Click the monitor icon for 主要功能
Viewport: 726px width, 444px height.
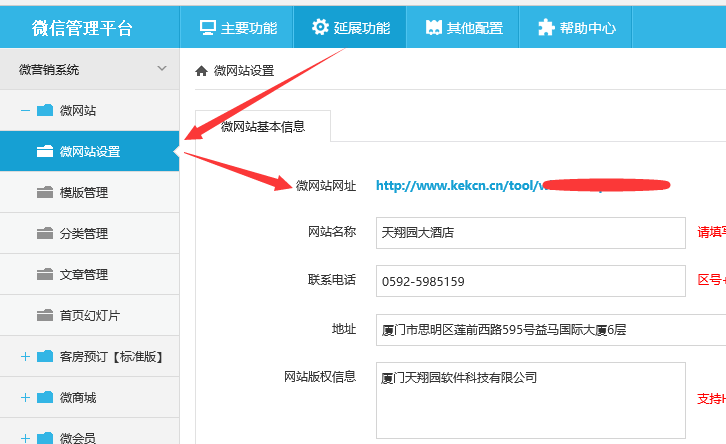click(208, 27)
